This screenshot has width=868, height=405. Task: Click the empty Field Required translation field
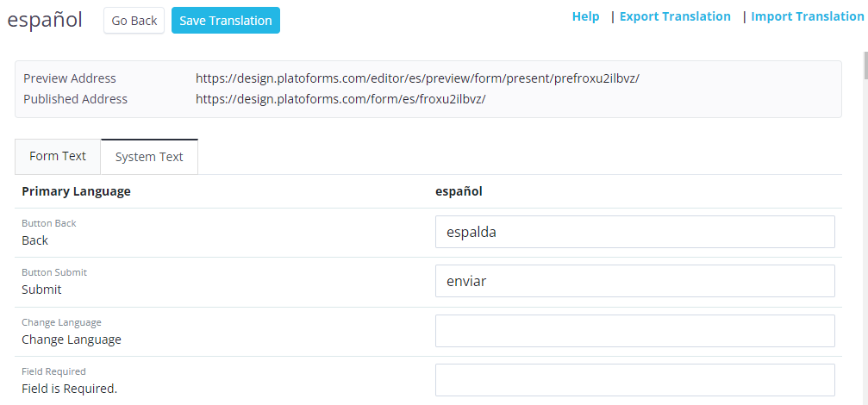click(x=634, y=380)
